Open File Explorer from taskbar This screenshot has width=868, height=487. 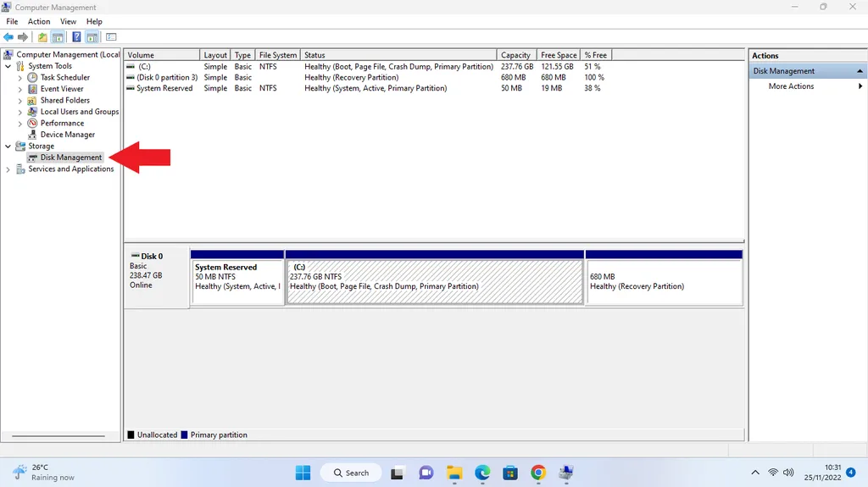coord(454,473)
